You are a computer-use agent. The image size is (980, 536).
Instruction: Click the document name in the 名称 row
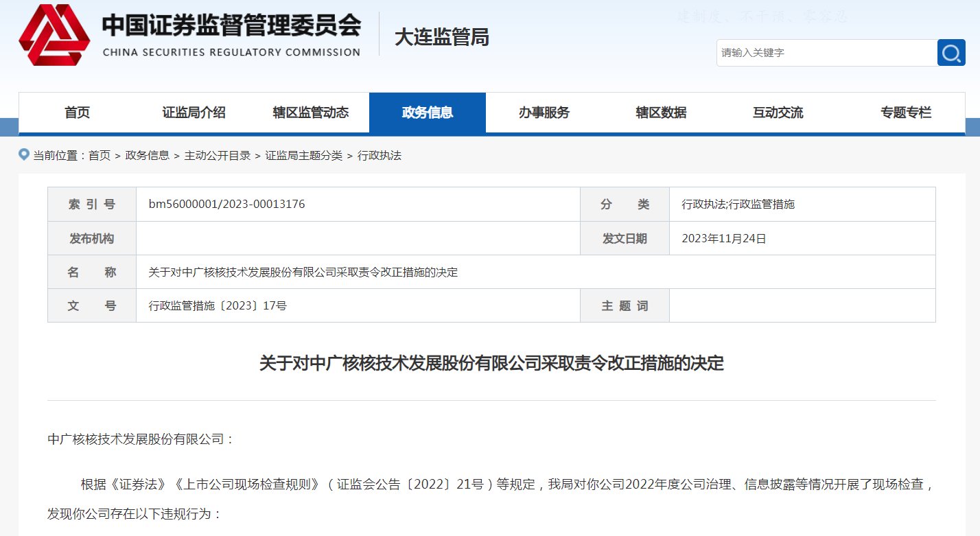[x=303, y=272]
